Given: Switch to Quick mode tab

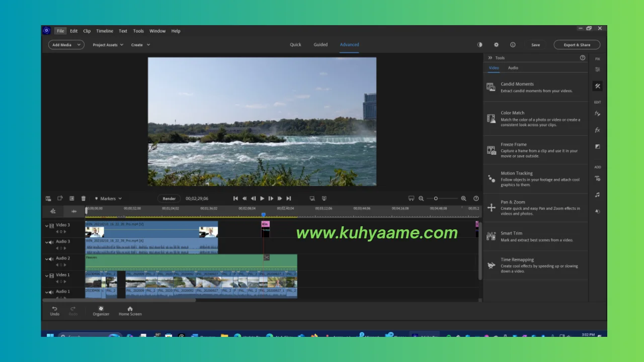Looking at the screenshot, I should (x=295, y=45).
